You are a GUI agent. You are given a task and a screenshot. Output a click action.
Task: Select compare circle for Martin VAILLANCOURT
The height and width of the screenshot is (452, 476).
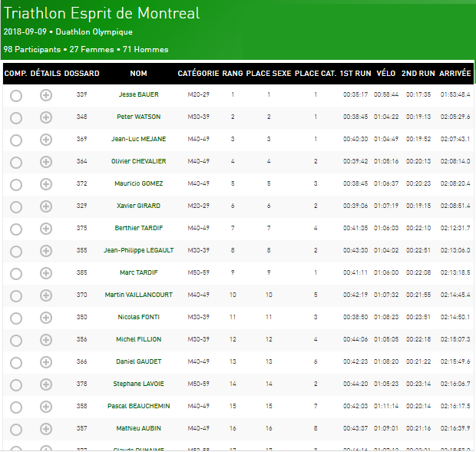pyautogui.click(x=16, y=296)
